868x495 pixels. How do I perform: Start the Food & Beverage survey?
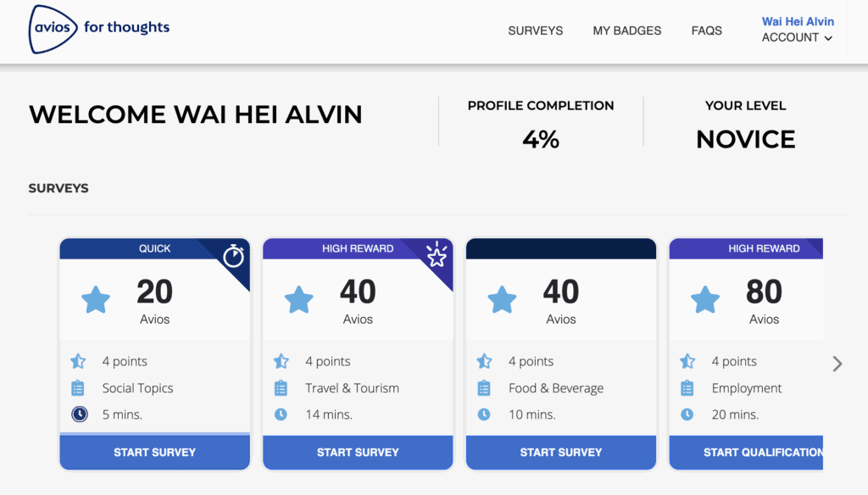561,453
